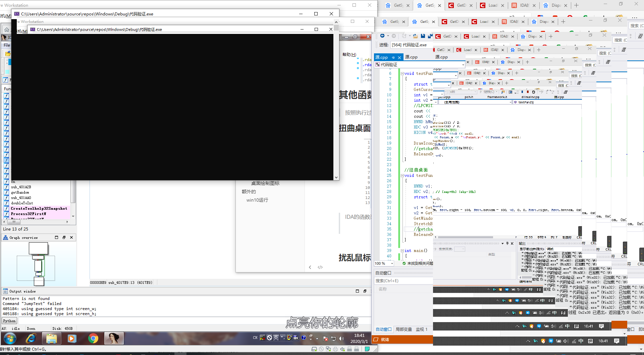Click the Python button in IDA output window
644x355 pixels.
tap(9, 321)
